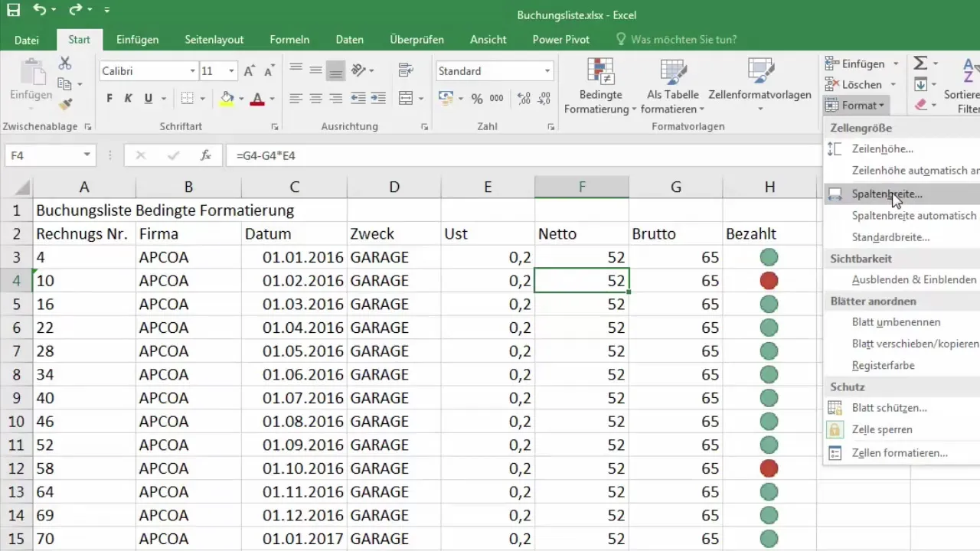Open the Calibri font name dropdown

pyautogui.click(x=192, y=71)
